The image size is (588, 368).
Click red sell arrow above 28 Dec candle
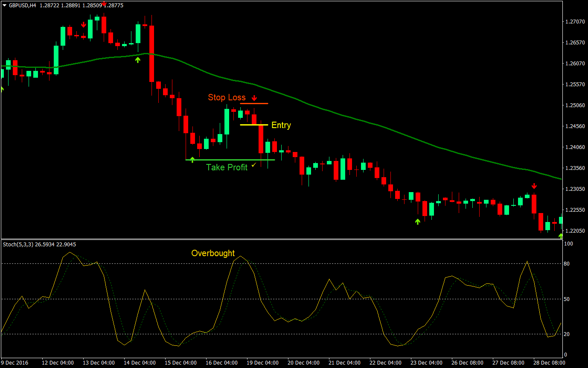pyautogui.click(x=534, y=186)
